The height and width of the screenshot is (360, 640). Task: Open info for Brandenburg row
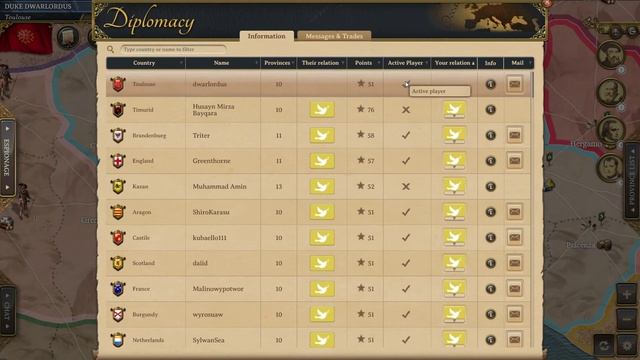[491, 135]
